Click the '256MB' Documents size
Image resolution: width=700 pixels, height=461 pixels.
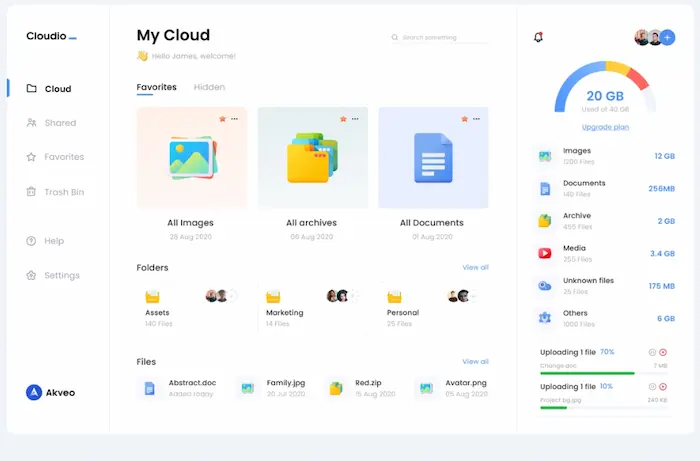662,189
